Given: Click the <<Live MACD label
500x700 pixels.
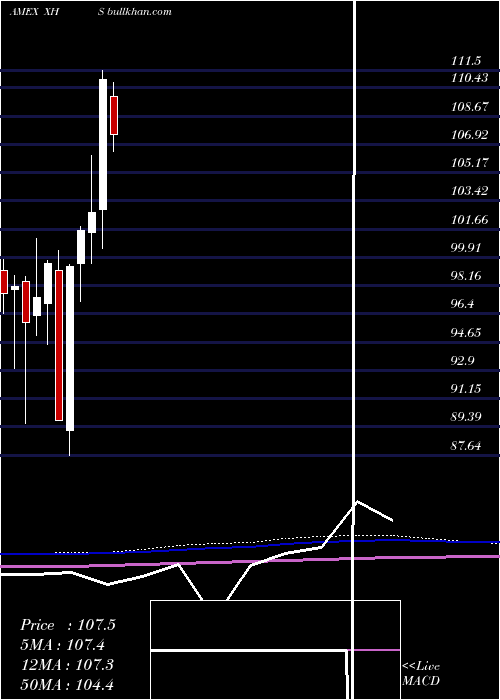Looking at the screenshot, I should pos(421,674).
